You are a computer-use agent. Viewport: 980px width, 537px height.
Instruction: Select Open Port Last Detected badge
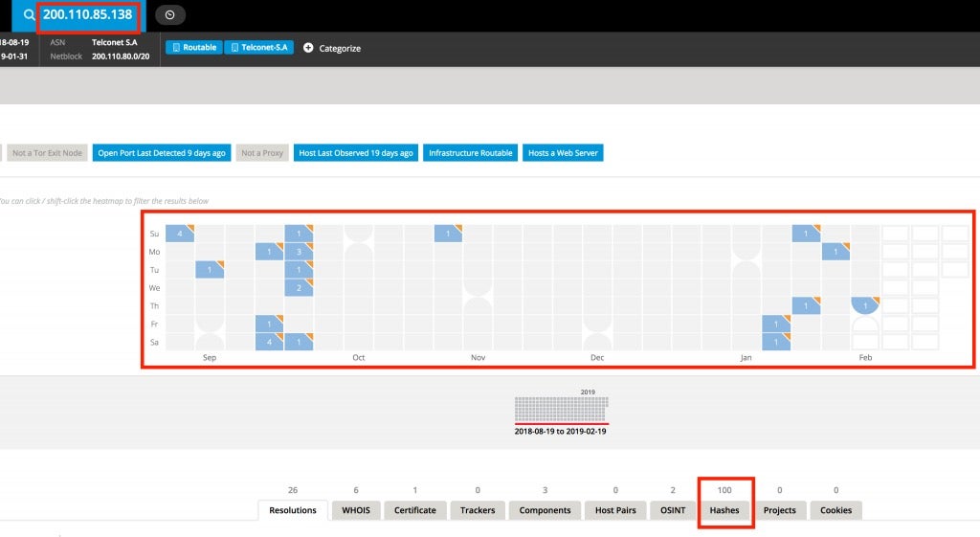(x=162, y=153)
